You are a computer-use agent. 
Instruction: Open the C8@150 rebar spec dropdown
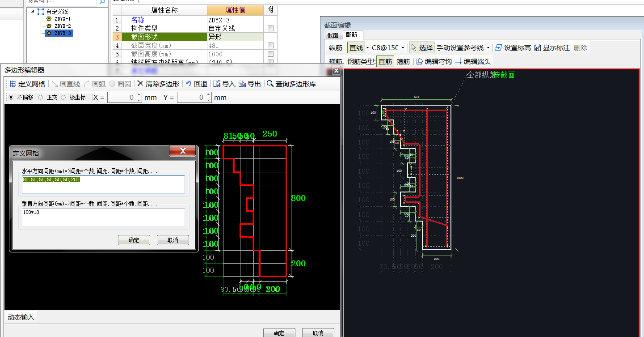[403, 48]
